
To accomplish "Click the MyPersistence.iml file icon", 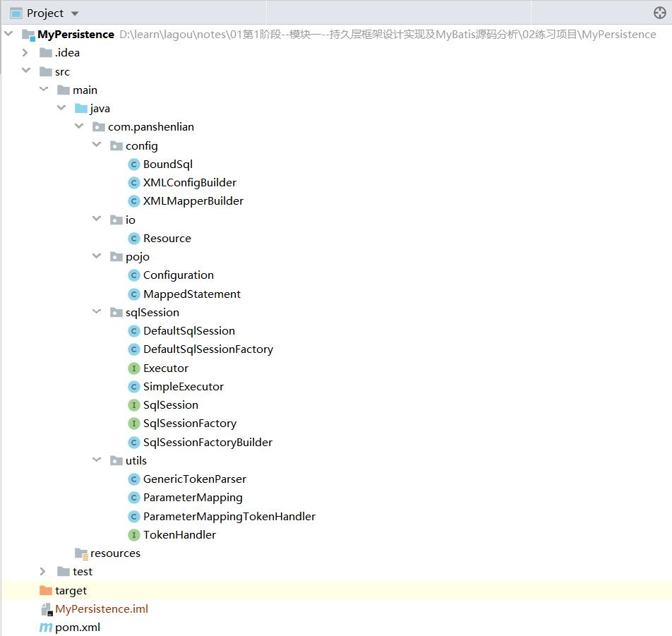I will tap(47, 609).
